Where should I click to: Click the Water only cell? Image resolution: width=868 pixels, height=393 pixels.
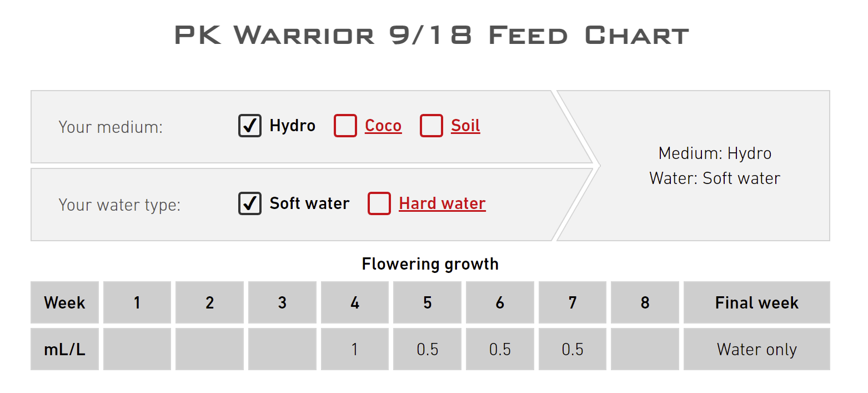(756, 349)
